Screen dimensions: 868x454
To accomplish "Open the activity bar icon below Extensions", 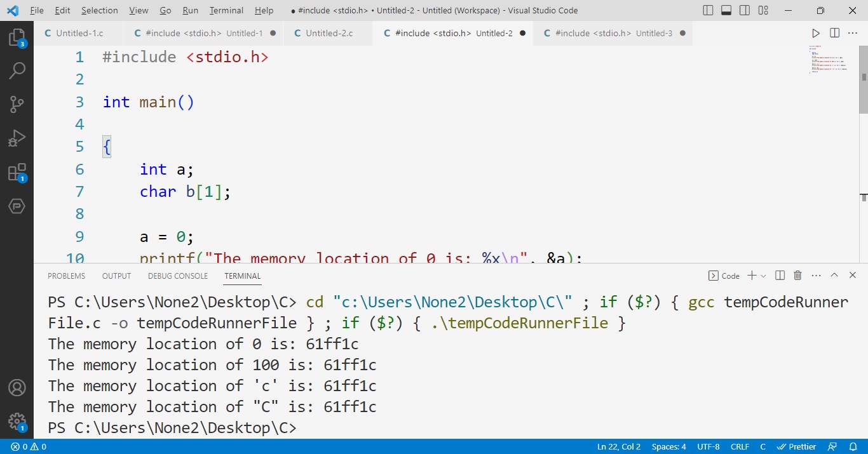I will [x=17, y=206].
